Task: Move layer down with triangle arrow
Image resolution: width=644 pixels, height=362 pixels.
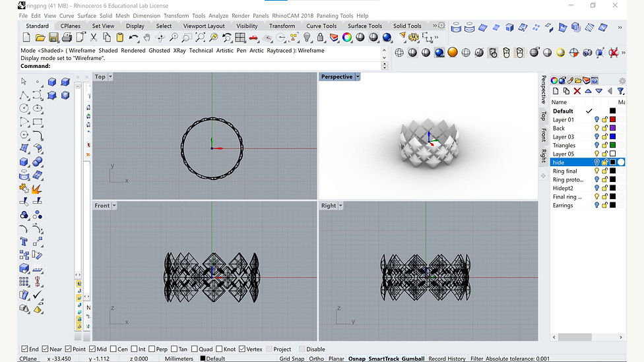Action: click(x=599, y=91)
